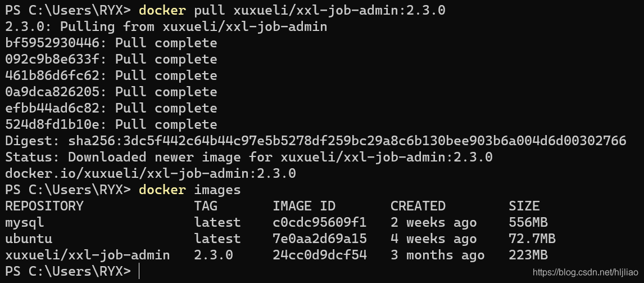Click the mysql repository name
The image size is (644, 283).
click(24, 222)
